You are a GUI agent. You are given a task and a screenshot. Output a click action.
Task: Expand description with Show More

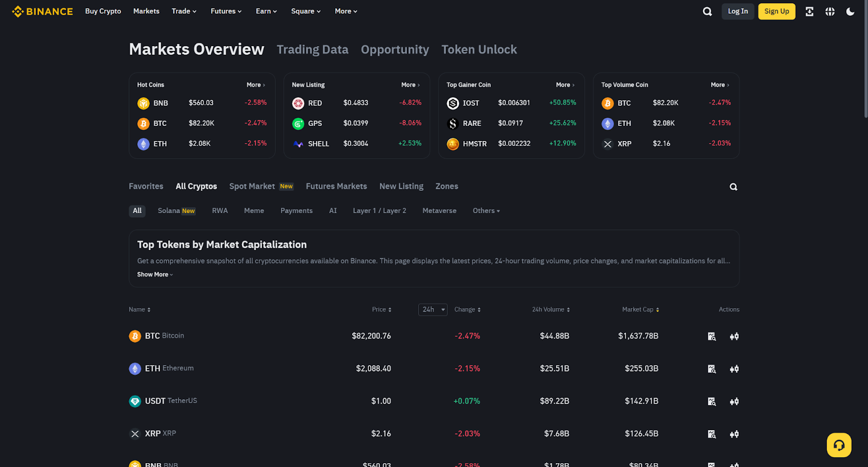coord(155,274)
